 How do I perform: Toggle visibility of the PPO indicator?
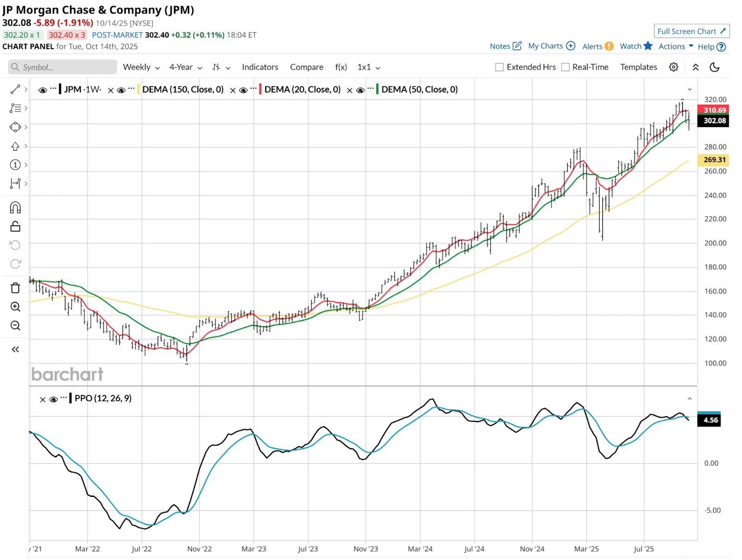click(53, 399)
